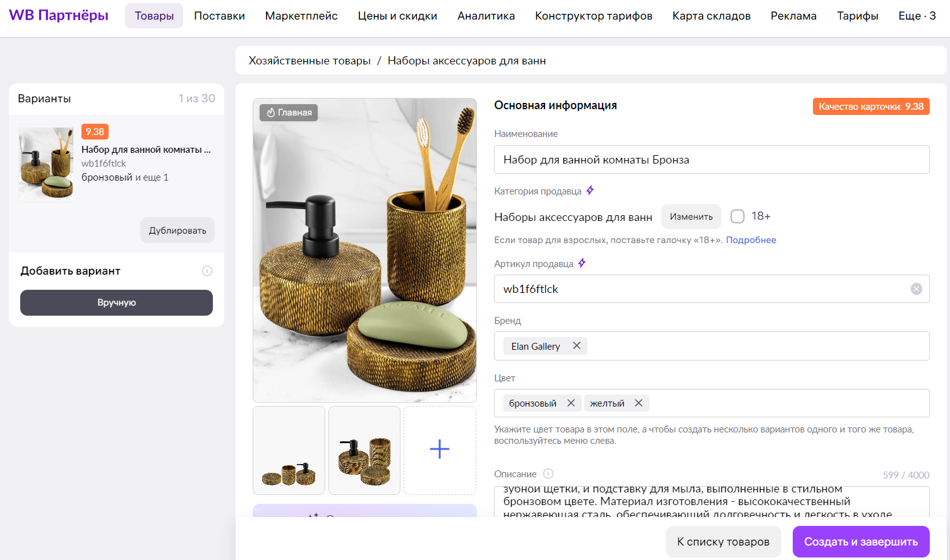Duplicate the variant with Дублировать
The width and height of the screenshot is (950, 560).
[177, 230]
